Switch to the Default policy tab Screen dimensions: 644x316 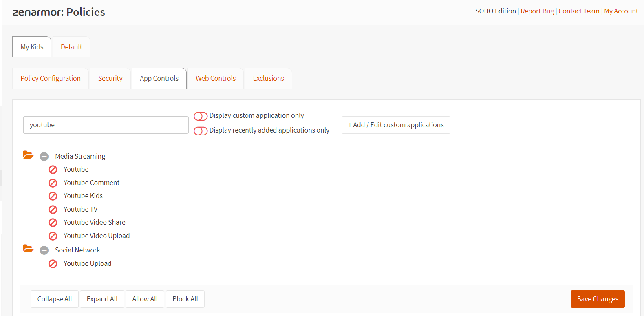71,47
